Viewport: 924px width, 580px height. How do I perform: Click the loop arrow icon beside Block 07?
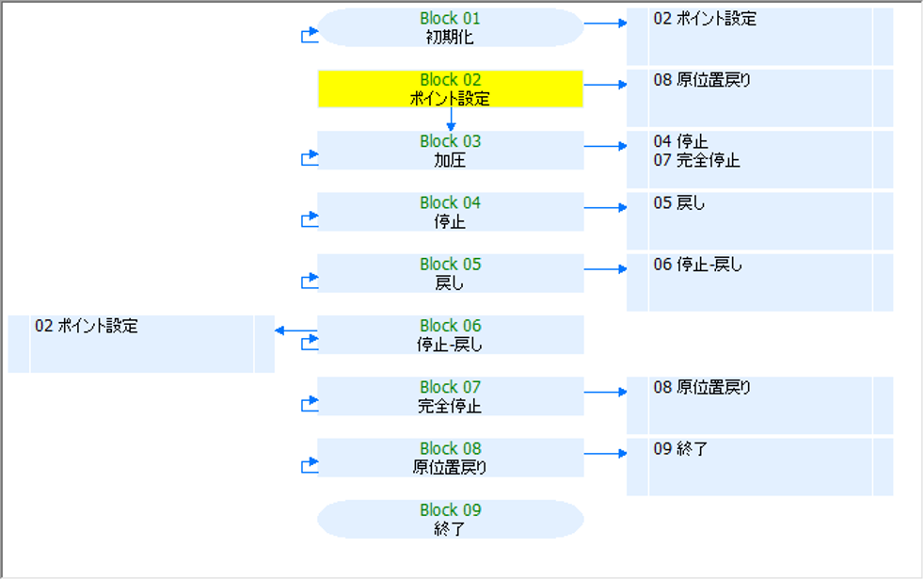pyautogui.click(x=310, y=404)
